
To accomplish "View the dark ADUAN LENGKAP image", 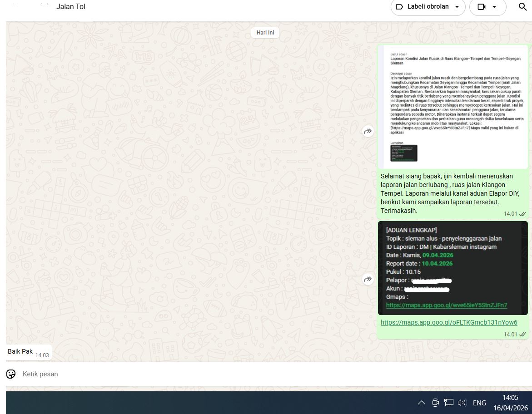I will click(452, 268).
